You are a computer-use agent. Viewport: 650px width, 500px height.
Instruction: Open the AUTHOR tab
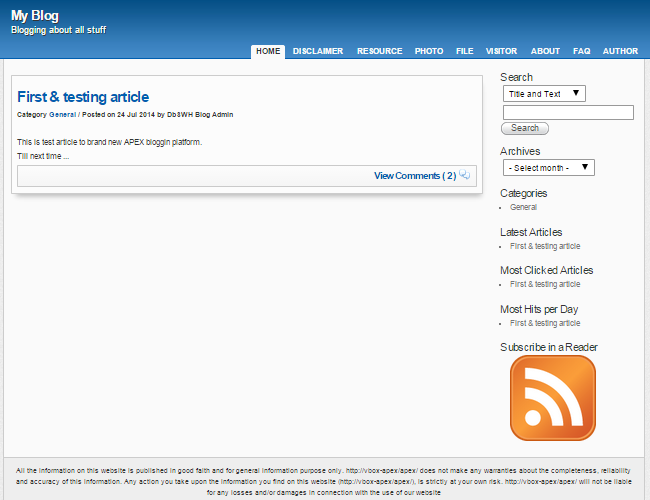tap(620, 51)
